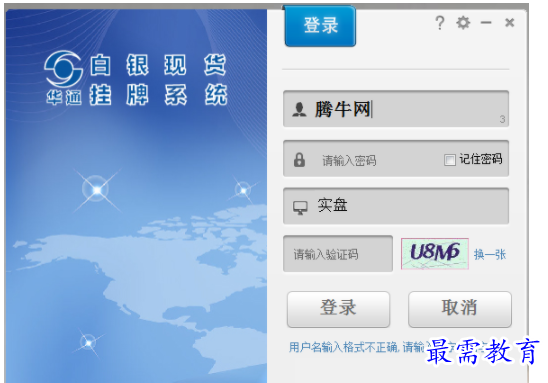Screen dimensions: 548x383
Task: Click the 取消 cancel button
Action: [x=460, y=309]
